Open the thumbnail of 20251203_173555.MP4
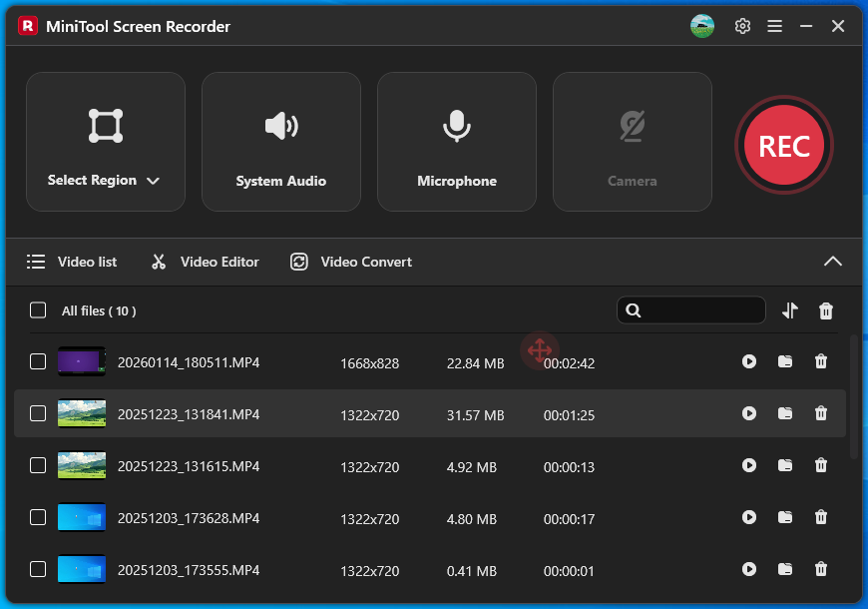868x609 pixels. point(81,569)
